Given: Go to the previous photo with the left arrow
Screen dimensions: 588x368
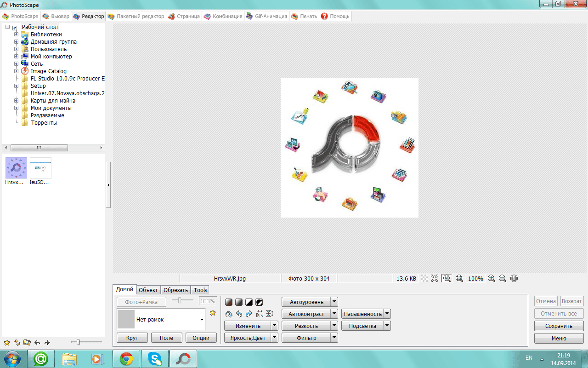Looking at the screenshot, I should pyautogui.click(x=37, y=343).
